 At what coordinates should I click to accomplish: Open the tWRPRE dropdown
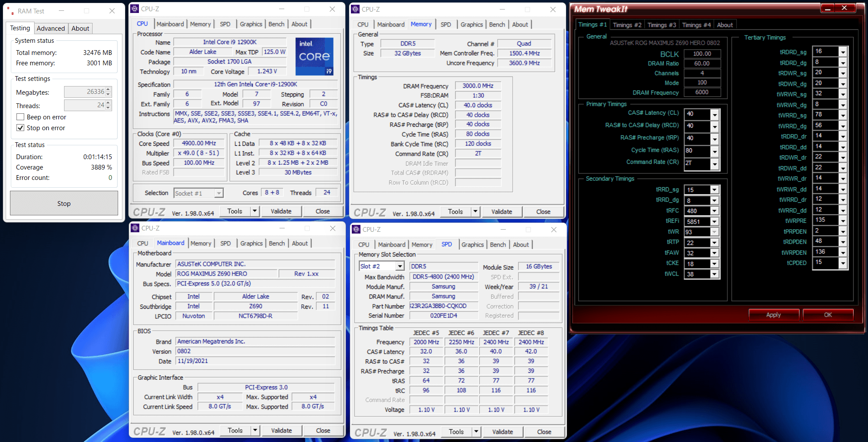pyautogui.click(x=843, y=221)
